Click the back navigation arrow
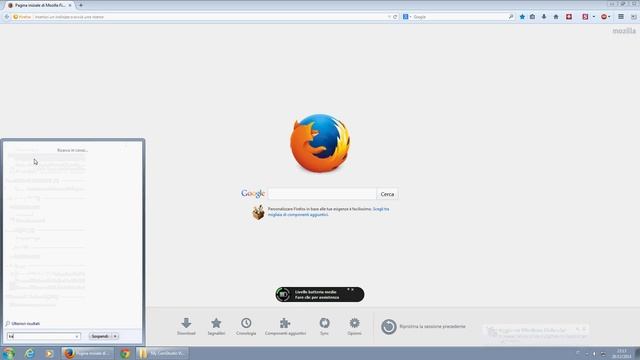Viewport: 640px width, 360px height. [x=7, y=17]
